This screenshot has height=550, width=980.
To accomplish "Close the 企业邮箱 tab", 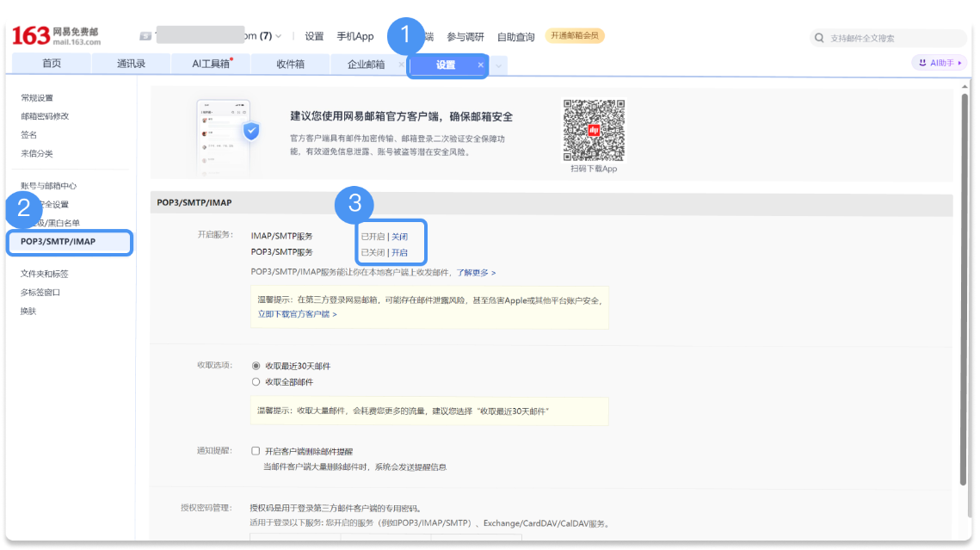I will pos(401,65).
